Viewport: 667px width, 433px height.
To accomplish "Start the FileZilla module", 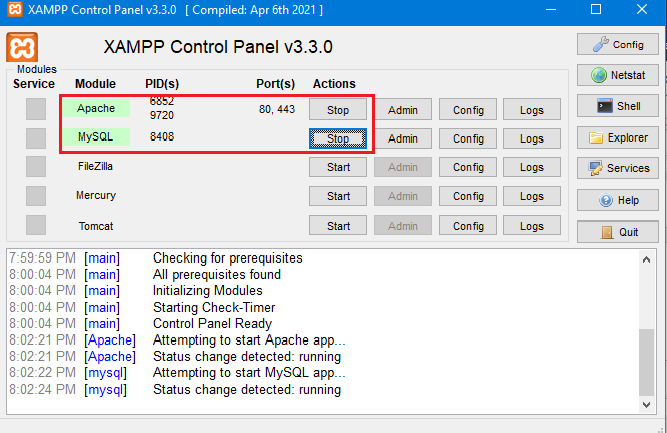I will [338, 167].
